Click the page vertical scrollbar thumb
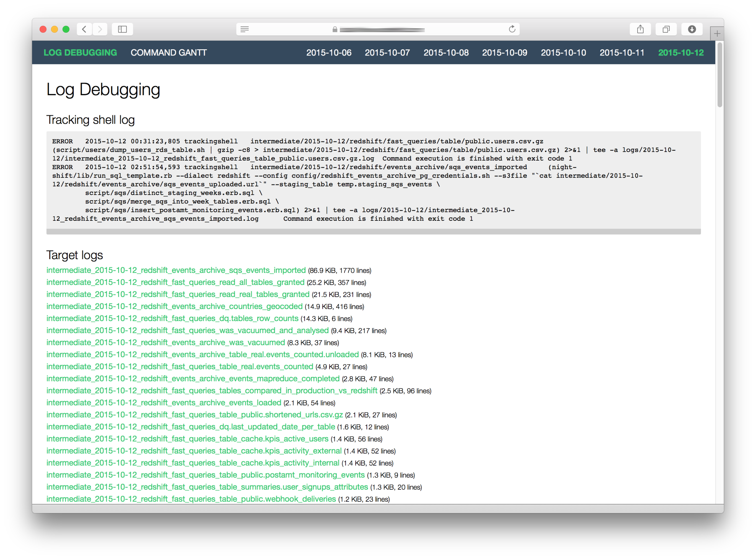The image size is (756, 559). click(719, 75)
